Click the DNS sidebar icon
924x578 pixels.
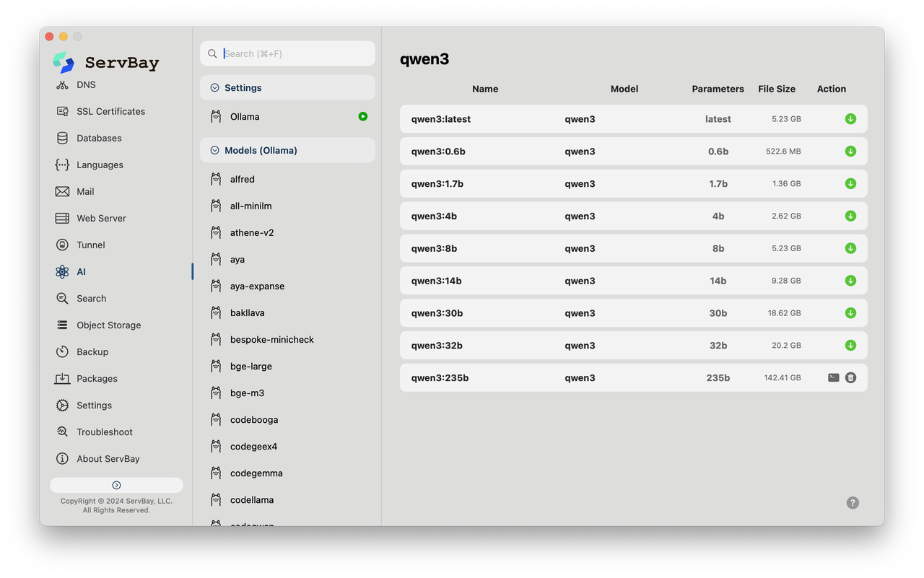tap(62, 84)
